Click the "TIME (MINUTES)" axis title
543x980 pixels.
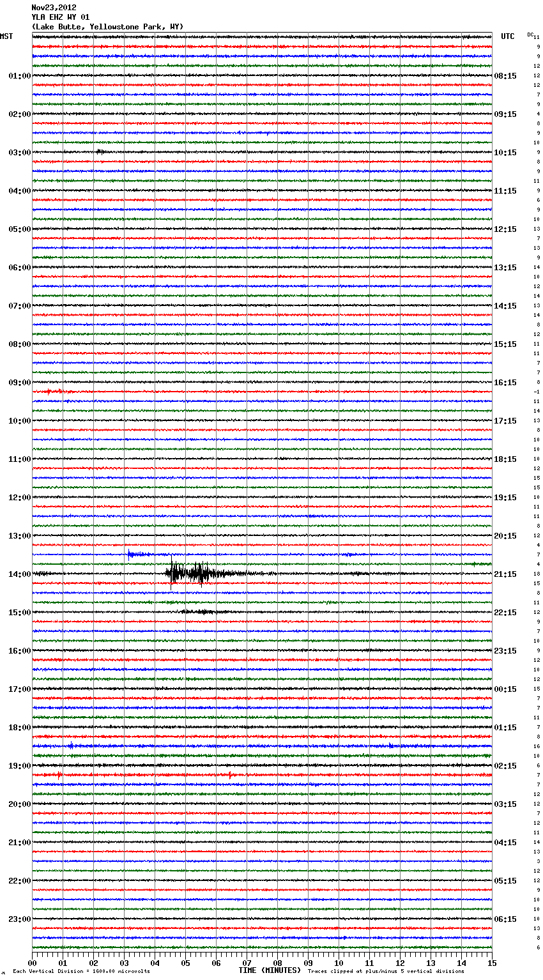click(270, 970)
